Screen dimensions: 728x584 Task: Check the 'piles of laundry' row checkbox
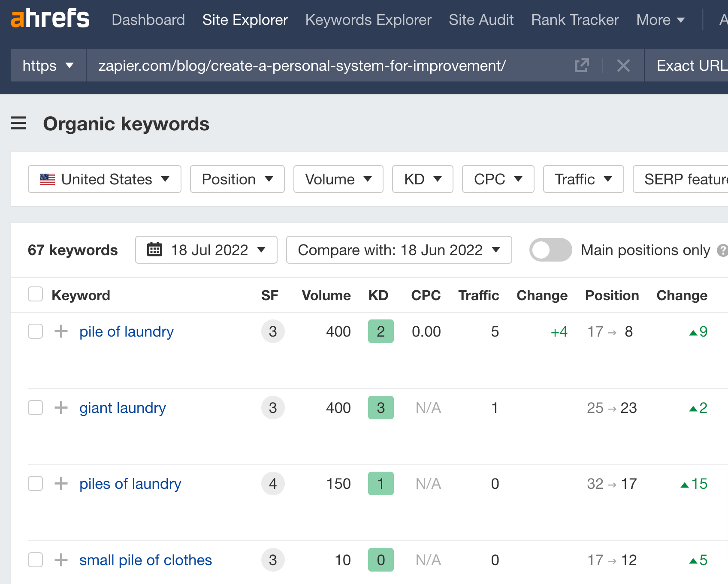coord(35,483)
